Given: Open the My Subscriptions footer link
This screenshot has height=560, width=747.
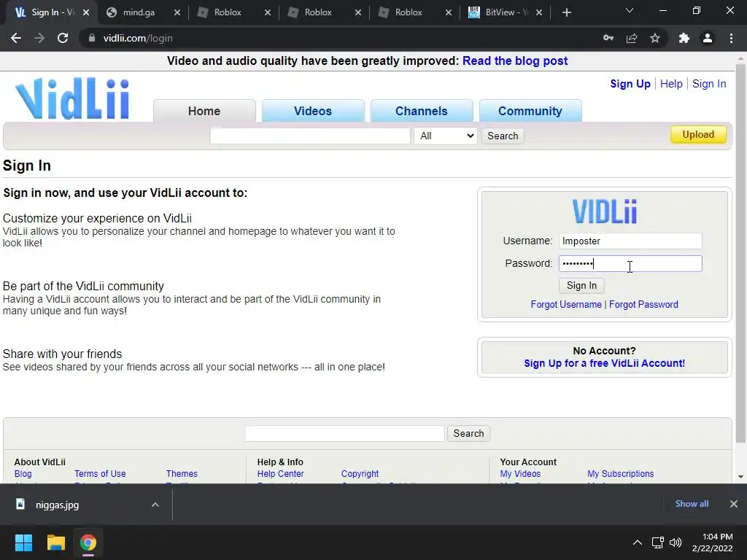Looking at the screenshot, I should point(620,474).
